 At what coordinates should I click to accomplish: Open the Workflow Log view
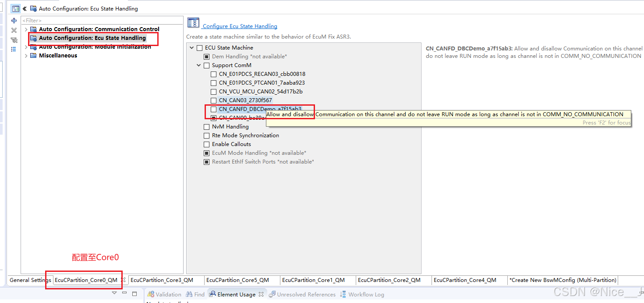tap(362, 294)
